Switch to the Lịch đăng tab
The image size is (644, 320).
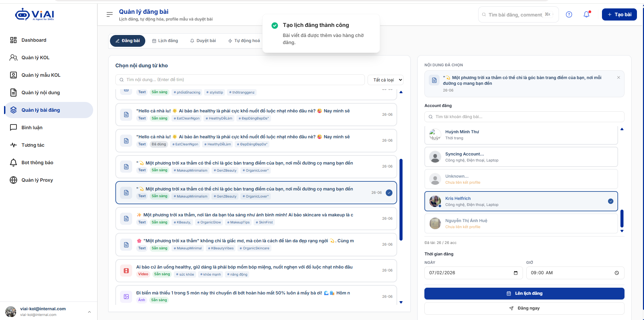[x=165, y=41]
